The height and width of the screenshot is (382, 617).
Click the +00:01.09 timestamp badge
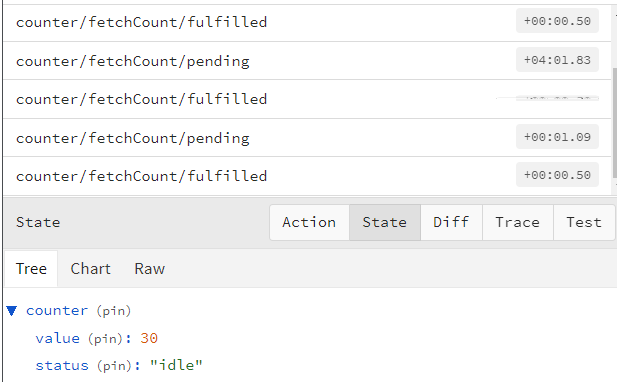coord(557,137)
